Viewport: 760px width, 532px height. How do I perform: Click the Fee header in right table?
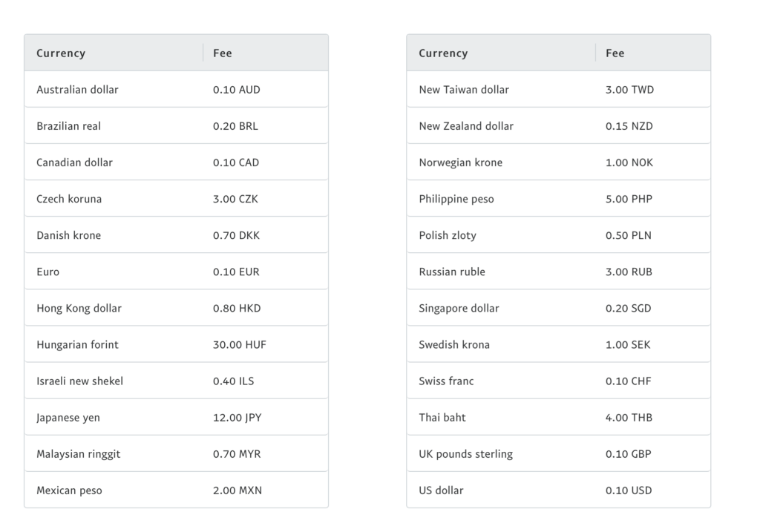click(x=615, y=53)
